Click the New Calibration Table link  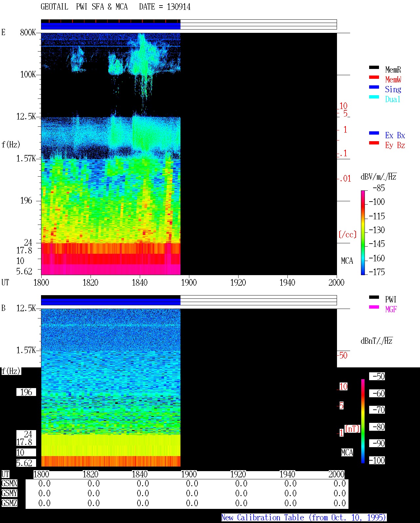tap(304, 517)
